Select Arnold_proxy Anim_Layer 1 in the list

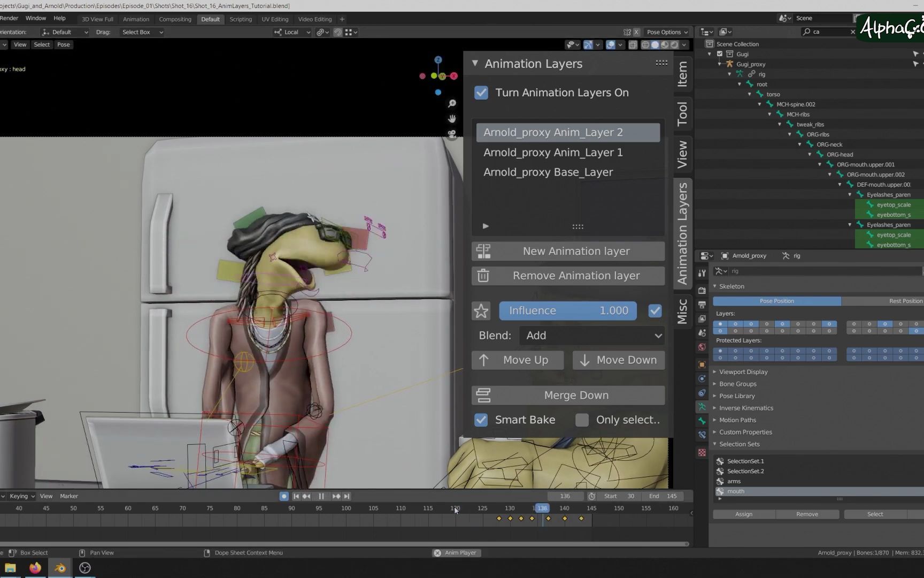coord(553,153)
